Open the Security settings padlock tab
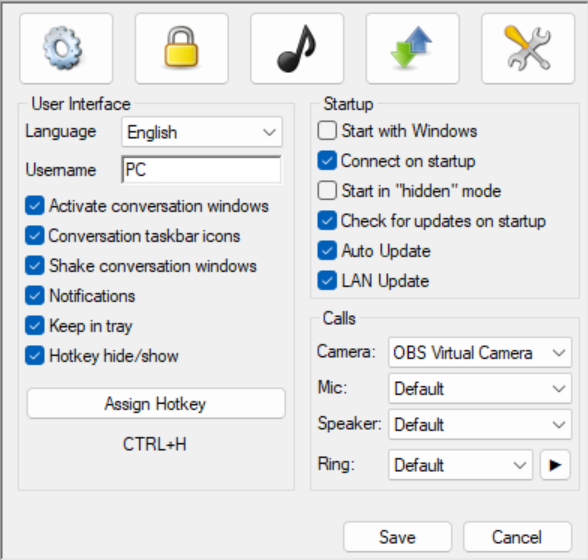This screenshot has height=560, width=588. [x=182, y=48]
